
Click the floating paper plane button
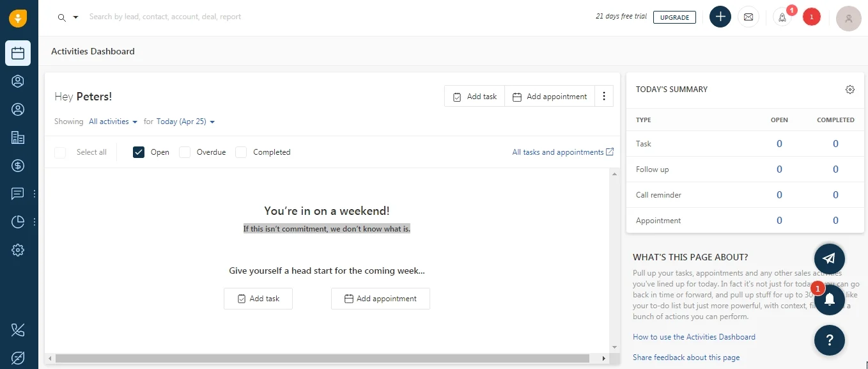coord(830,258)
